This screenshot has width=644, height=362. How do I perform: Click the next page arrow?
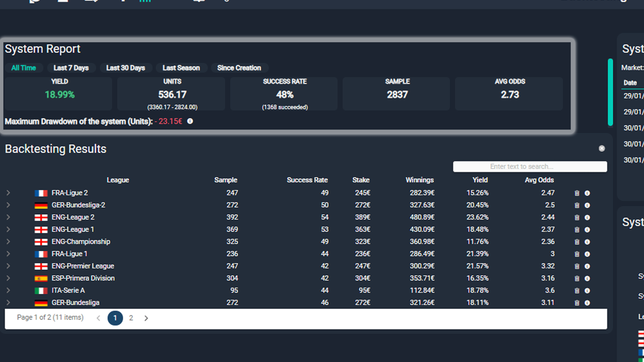click(146, 318)
